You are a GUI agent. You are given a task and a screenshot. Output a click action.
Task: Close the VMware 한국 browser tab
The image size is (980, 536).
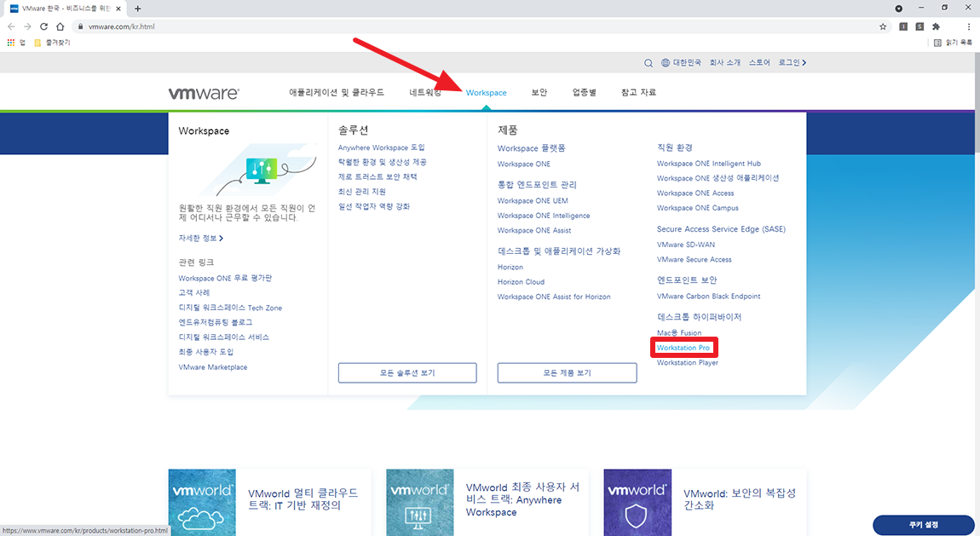[118, 9]
